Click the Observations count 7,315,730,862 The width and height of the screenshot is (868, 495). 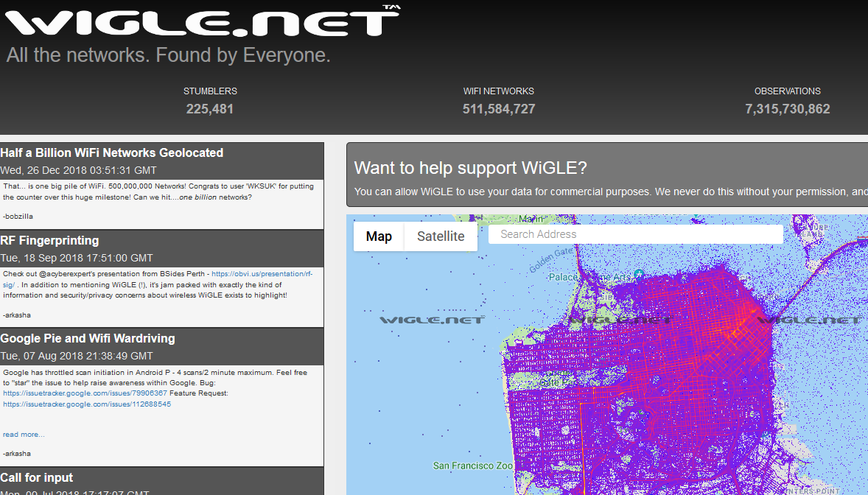[x=787, y=109]
